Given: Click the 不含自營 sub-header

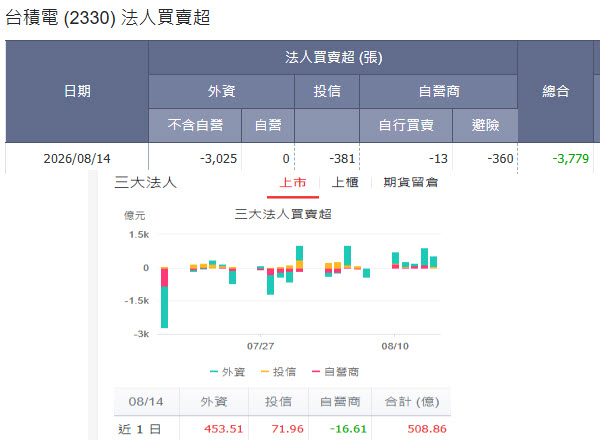Looking at the screenshot, I should click(x=195, y=125).
